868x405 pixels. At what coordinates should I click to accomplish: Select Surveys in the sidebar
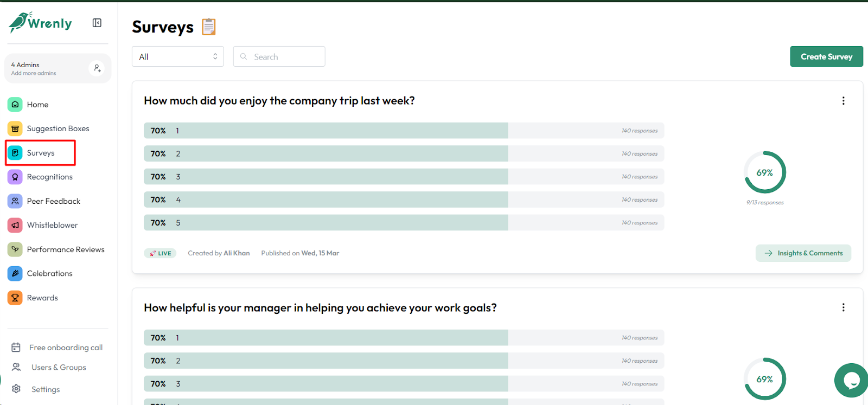(41, 153)
